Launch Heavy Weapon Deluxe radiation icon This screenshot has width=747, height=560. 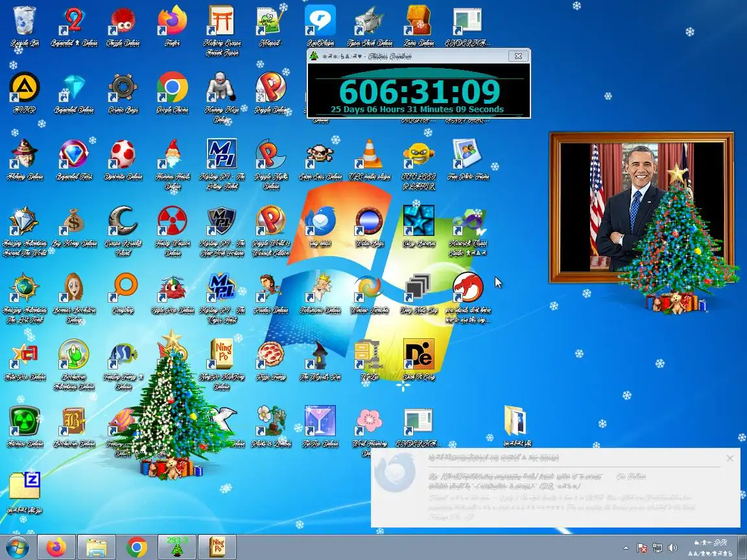point(172,221)
